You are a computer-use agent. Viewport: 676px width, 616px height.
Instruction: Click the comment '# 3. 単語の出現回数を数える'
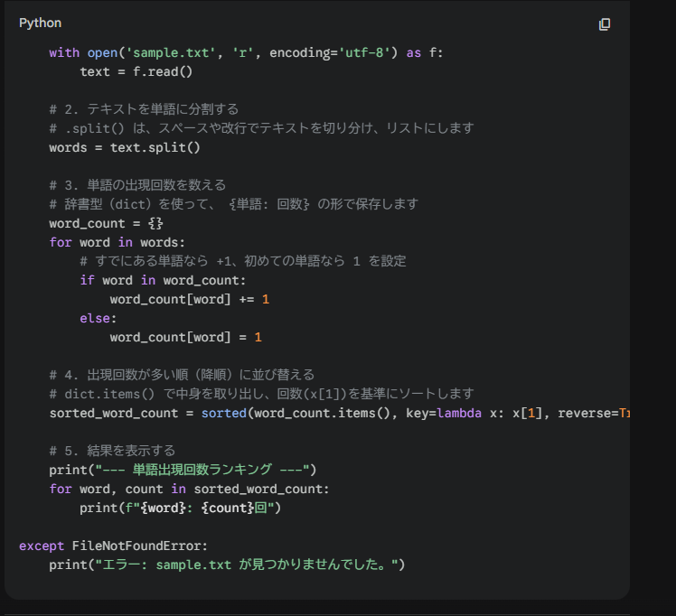[137, 185]
